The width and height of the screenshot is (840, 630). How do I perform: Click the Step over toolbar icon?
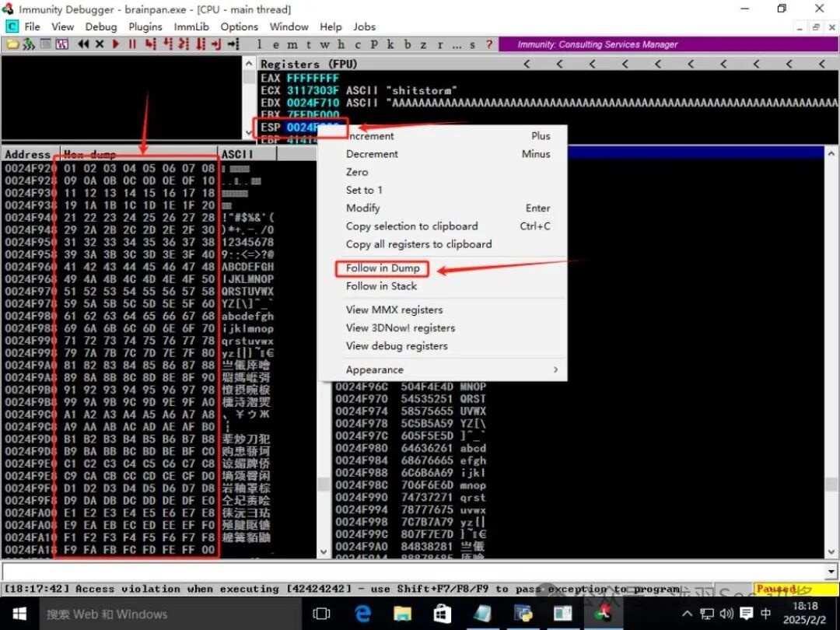(168, 44)
